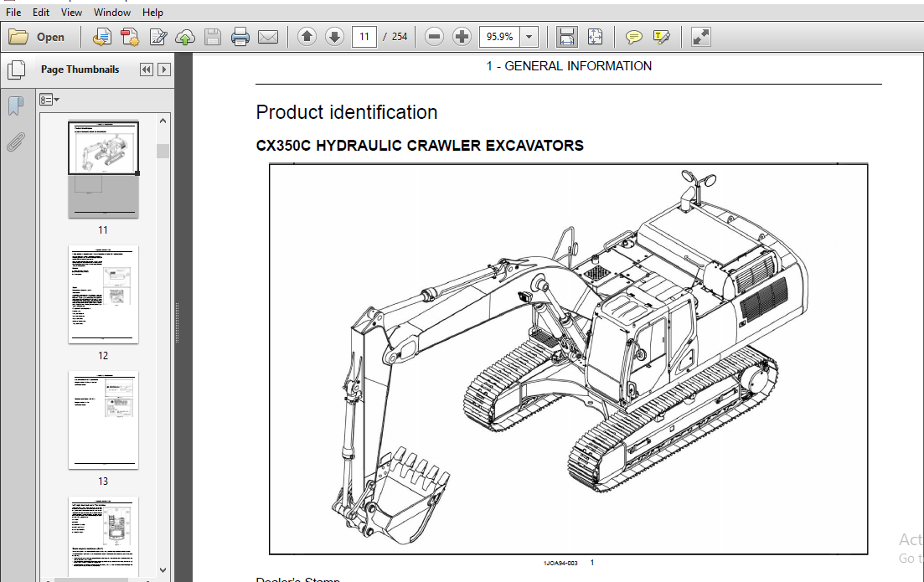Click the fit width scrolling icon
924x582 pixels.
coord(567,37)
